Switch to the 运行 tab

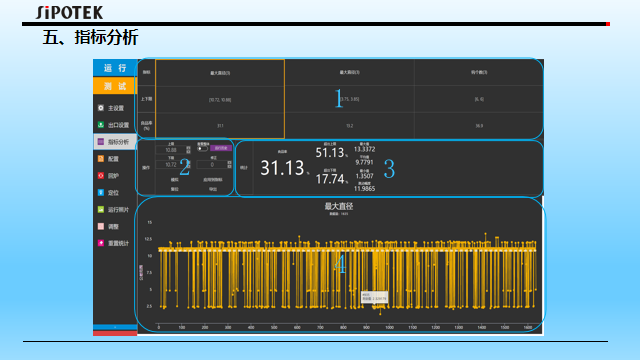115,68
